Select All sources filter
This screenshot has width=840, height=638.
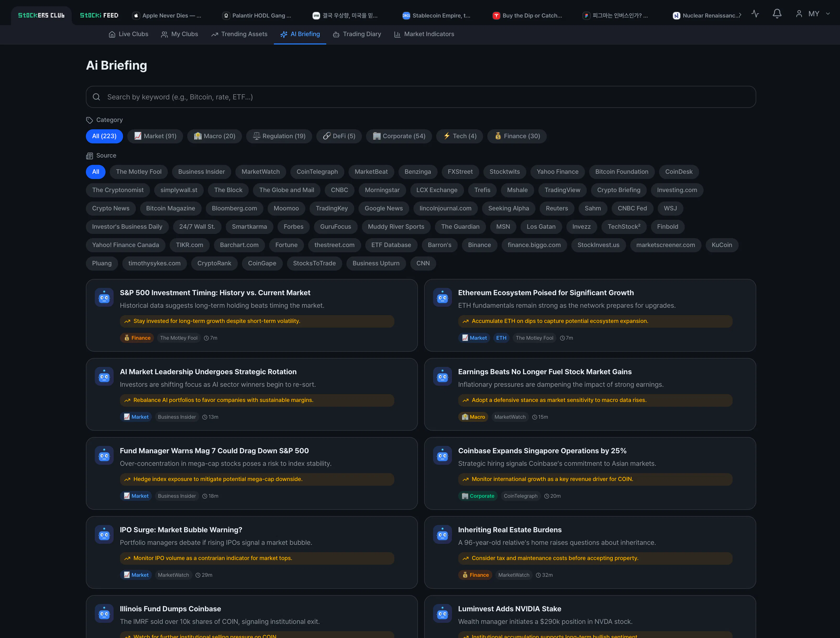tap(96, 172)
